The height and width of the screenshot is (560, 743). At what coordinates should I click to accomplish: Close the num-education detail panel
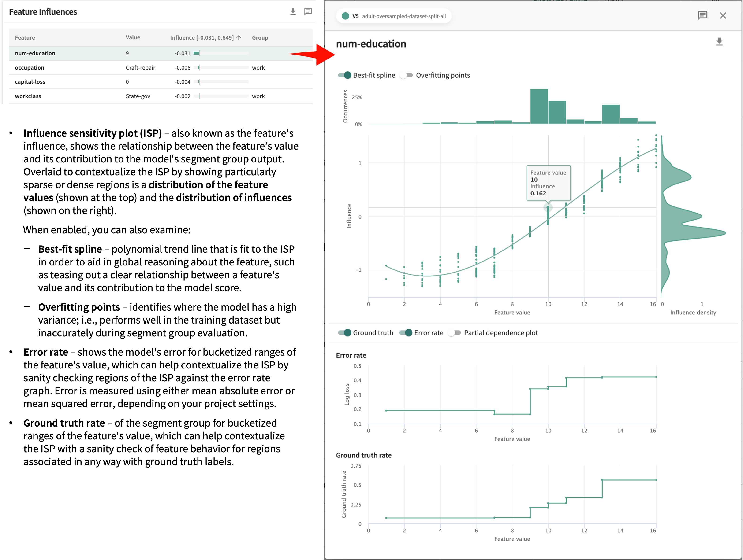pos(723,15)
